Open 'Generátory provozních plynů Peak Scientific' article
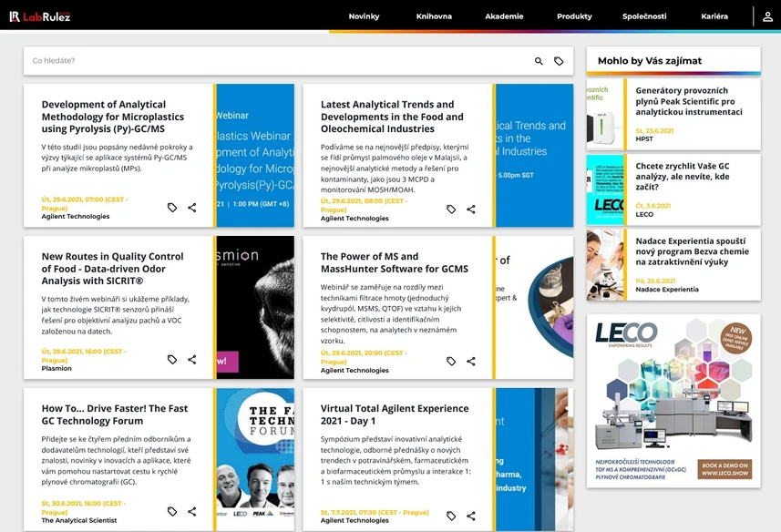Image resolution: width=781 pixels, height=532 pixels. tap(689, 101)
